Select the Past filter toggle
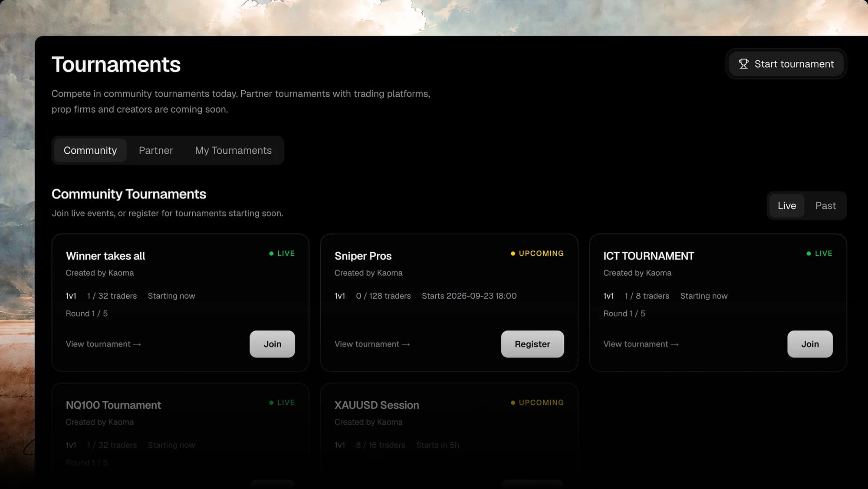Viewport: 868px width, 489px height. [825, 205]
